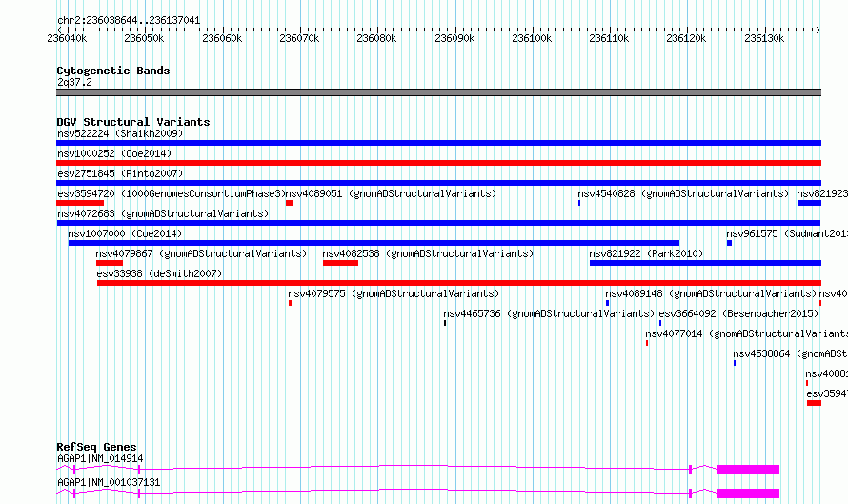Select the long red esv33938 bar
848x504 pixels.
(x=459, y=283)
